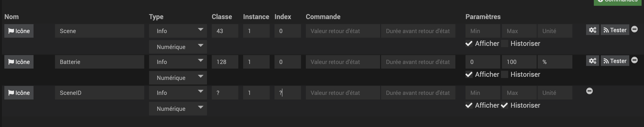Uncheck Afficher for the Scene command
644x127 pixels.
coord(469,44)
